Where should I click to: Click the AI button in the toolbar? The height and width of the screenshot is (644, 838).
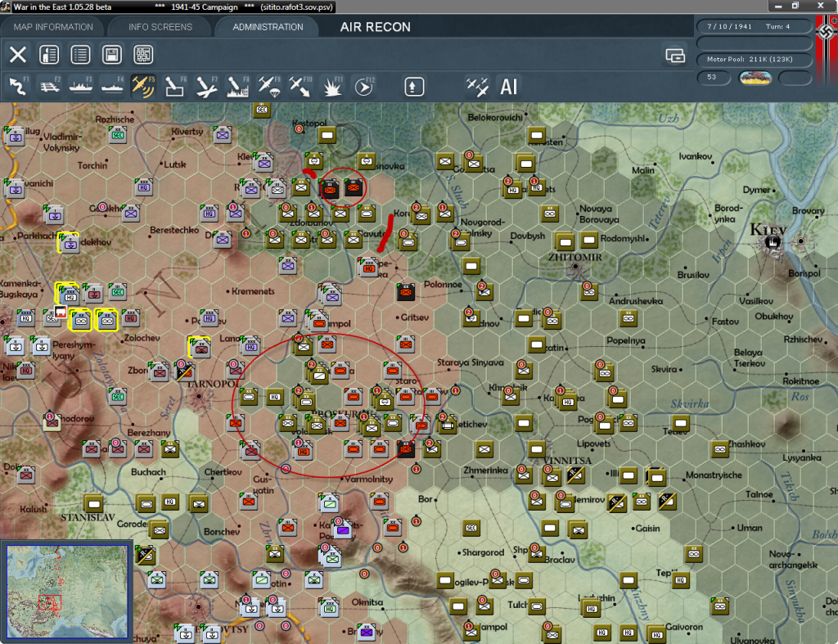coord(508,86)
